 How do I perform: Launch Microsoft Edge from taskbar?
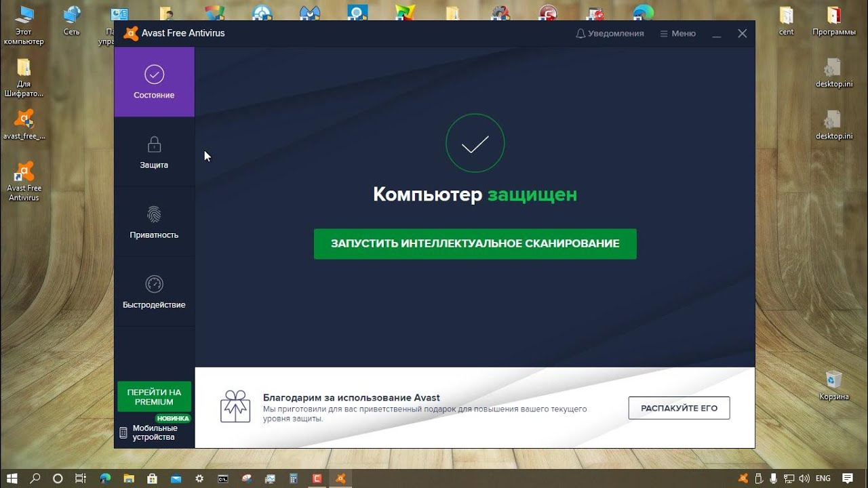(105, 479)
